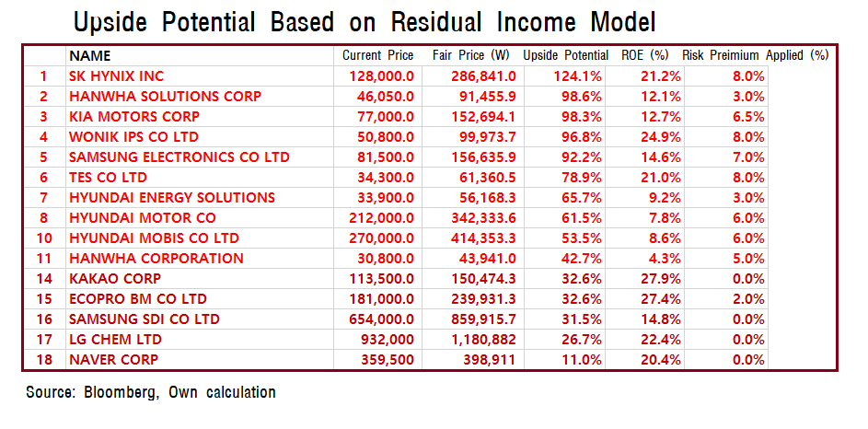
Task: Click the WONIK IPS CO LTD name
Action: (x=133, y=137)
